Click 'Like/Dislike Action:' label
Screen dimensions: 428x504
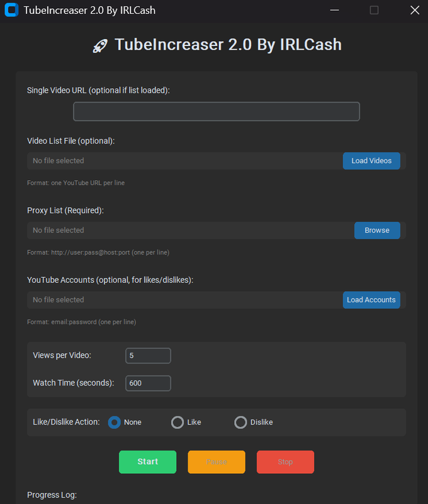pyautogui.click(x=66, y=422)
